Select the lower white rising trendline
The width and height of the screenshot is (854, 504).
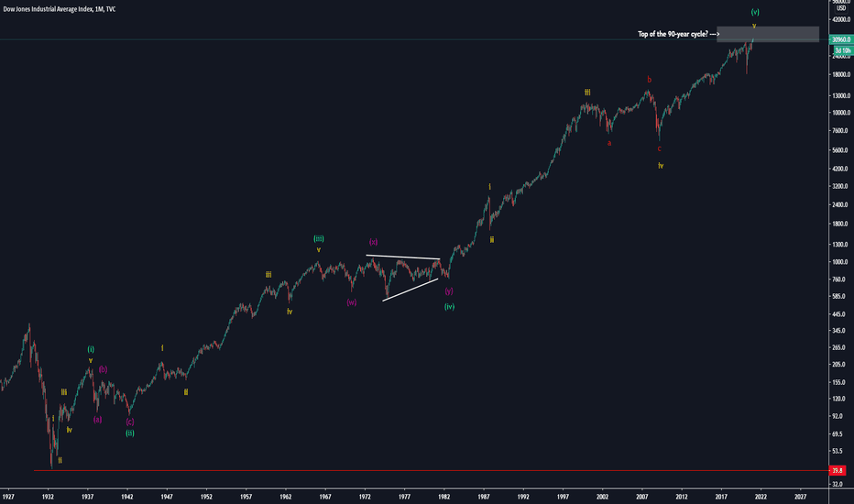click(x=411, y=290)
